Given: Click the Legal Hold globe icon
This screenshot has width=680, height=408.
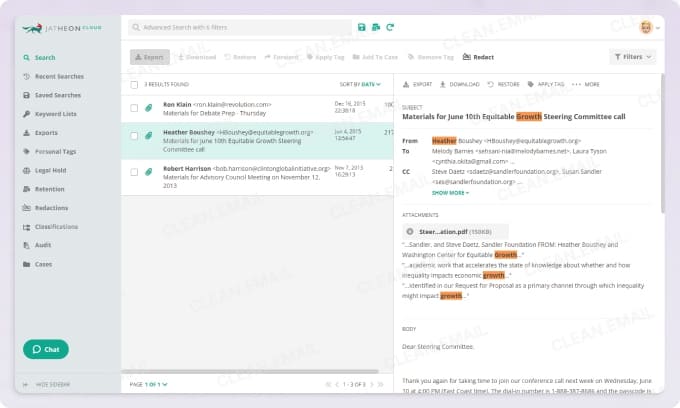Looking at the screenshot, I should pos(26,170).
